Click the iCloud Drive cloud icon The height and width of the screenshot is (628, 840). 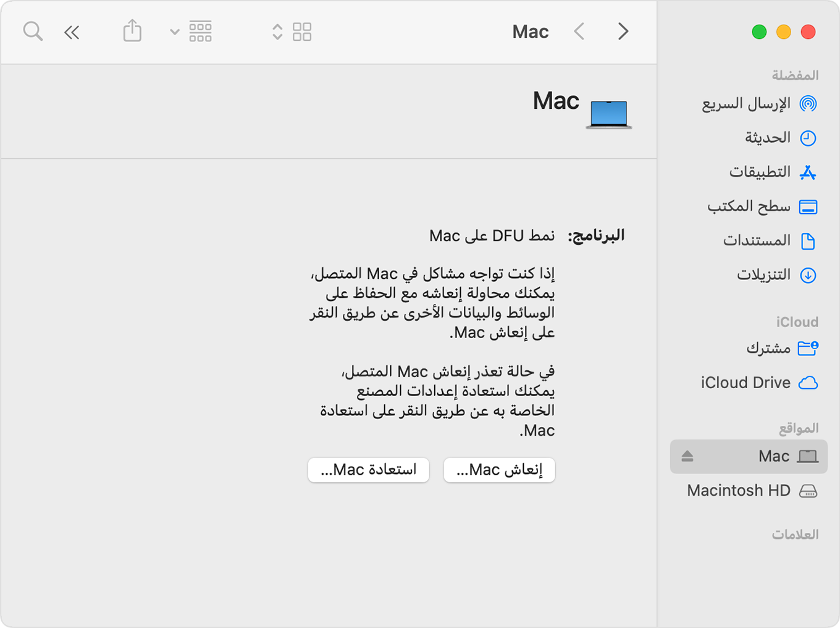808,383
